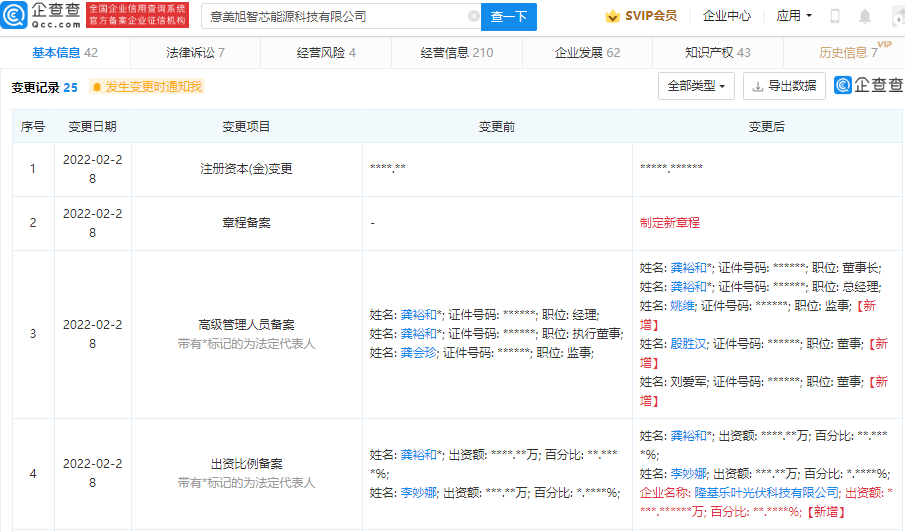Clear the search box with the X icon
This screenshot has width=905, height=532.
pyautogui.click(x=473, y=16)
